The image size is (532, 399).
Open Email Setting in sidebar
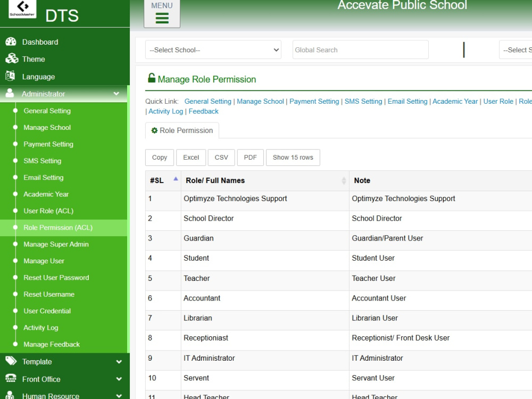click(44, 178)
